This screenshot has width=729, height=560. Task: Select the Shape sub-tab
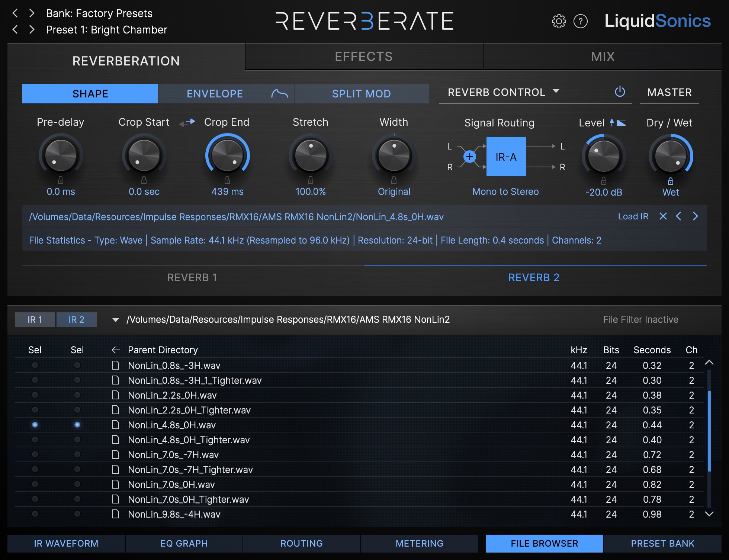click(90, 94)
